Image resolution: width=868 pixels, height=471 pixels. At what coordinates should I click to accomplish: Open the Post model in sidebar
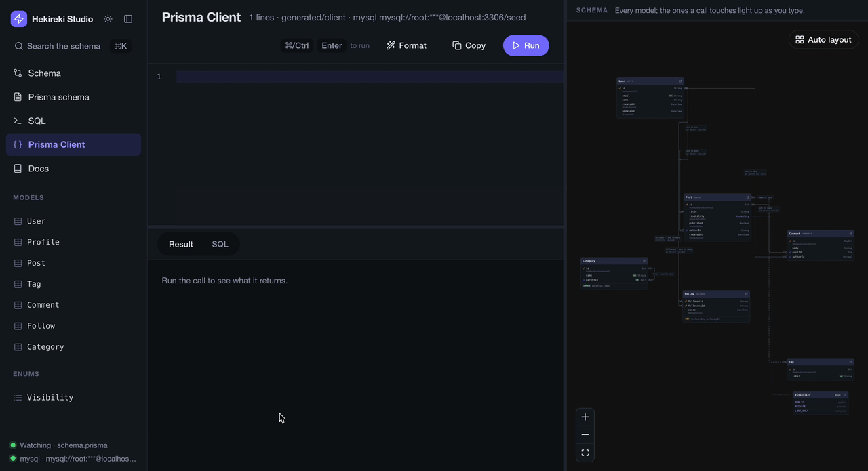[73, 263]
